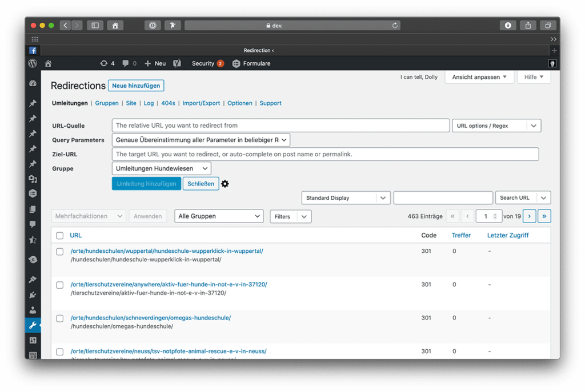Check the select-all checkbox in the table header
The height and width of the screenshot is (392, 585).
point(59,235)
